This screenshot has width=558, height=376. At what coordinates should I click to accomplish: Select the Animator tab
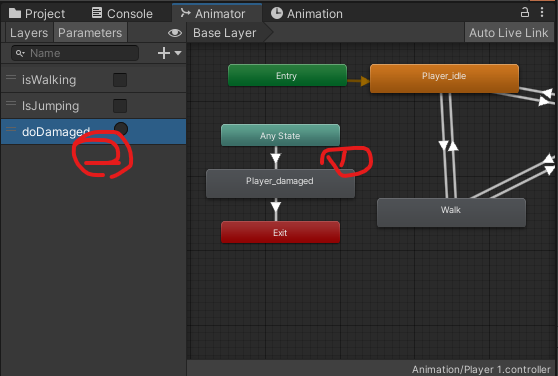pos(217,13)
